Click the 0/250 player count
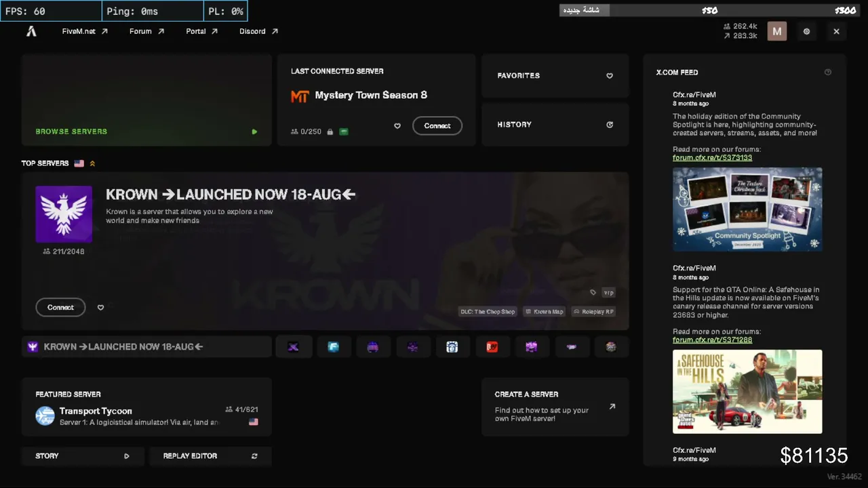 tap(307, 131)
